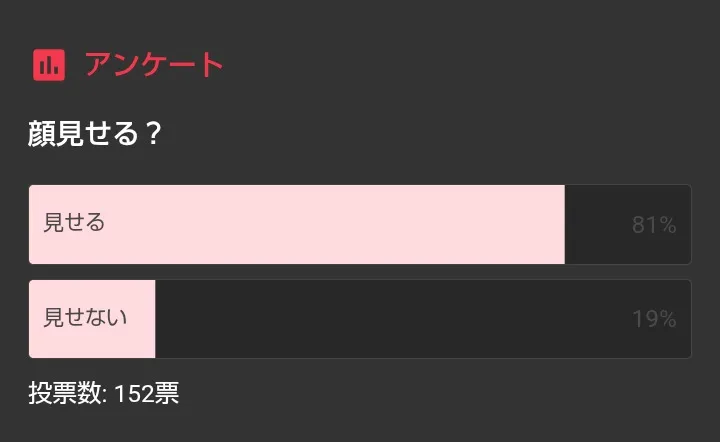
Task: Click the 見せない label text
Action: click(x=86, y=318)
